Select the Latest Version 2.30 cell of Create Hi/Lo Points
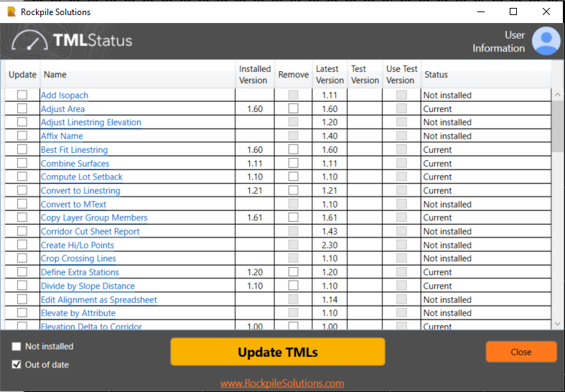Viewport: 565px width, 392px height. 330,245
